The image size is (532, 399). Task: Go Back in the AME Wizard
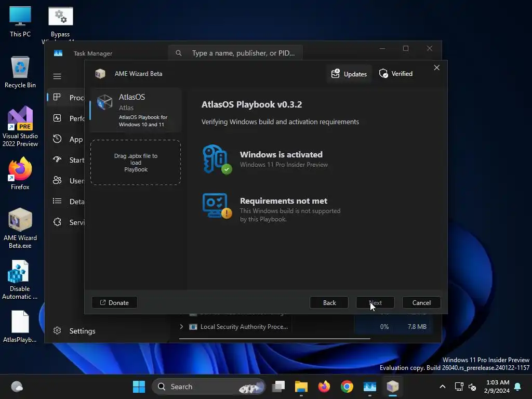329,302
